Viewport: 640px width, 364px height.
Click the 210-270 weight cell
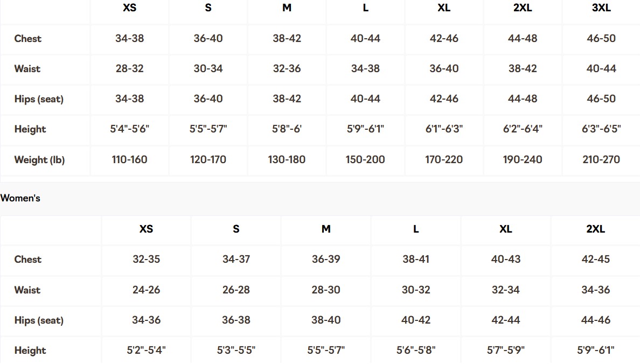[601, 159]
